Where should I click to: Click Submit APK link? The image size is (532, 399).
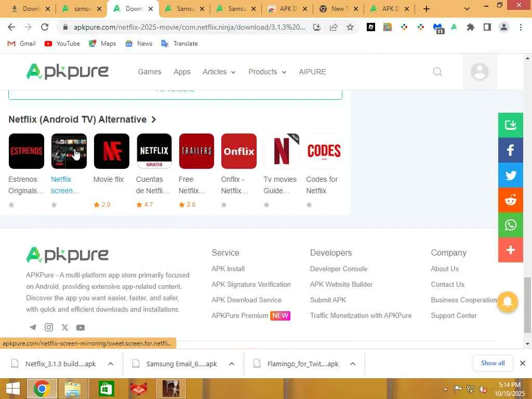click(x=328, y=300)
